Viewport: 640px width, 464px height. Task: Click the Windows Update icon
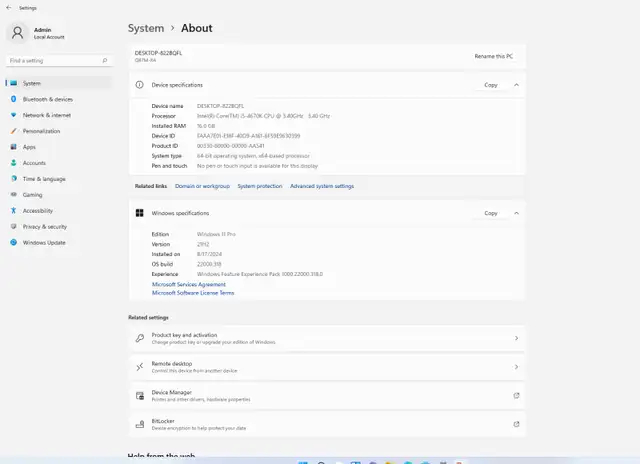point(13,242)
